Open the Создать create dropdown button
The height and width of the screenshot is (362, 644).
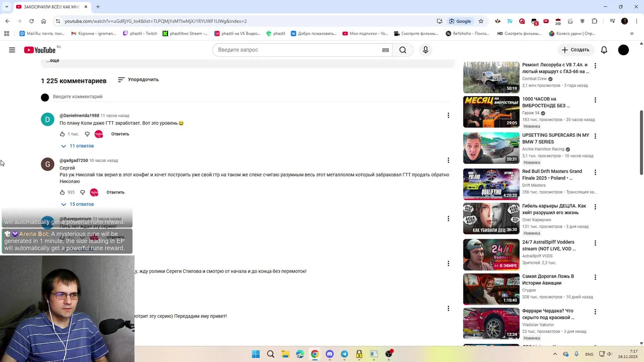(576, 50)
